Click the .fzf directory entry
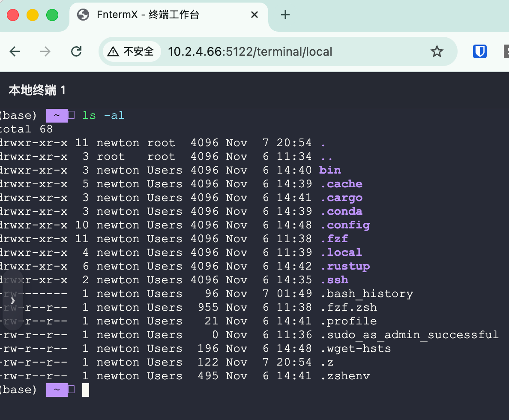The width and height of the screenshot is (509, 420). 335,238
